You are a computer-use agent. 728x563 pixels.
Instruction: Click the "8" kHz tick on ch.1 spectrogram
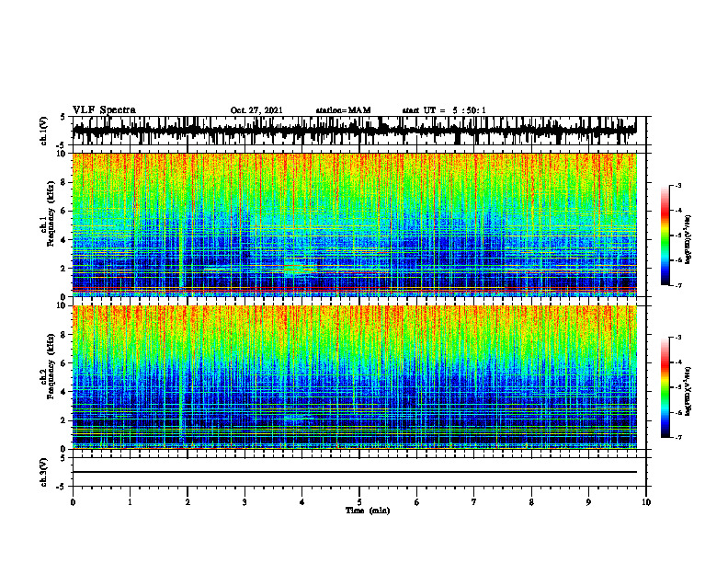tap(65, 182)
